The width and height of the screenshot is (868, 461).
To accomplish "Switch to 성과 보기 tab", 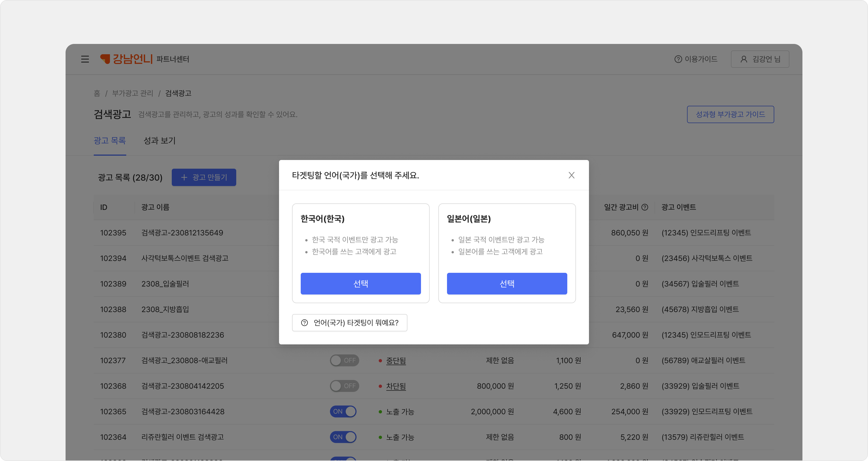I will coord(159,141).
